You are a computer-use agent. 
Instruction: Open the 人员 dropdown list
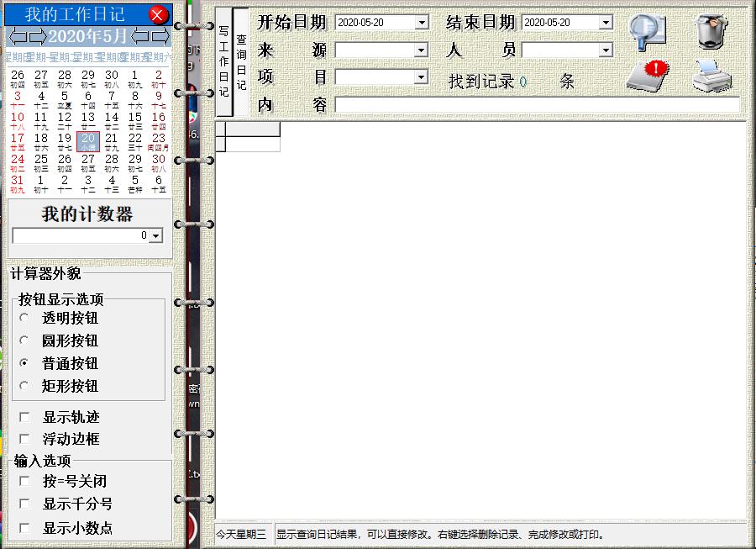(x=606, y=50)
